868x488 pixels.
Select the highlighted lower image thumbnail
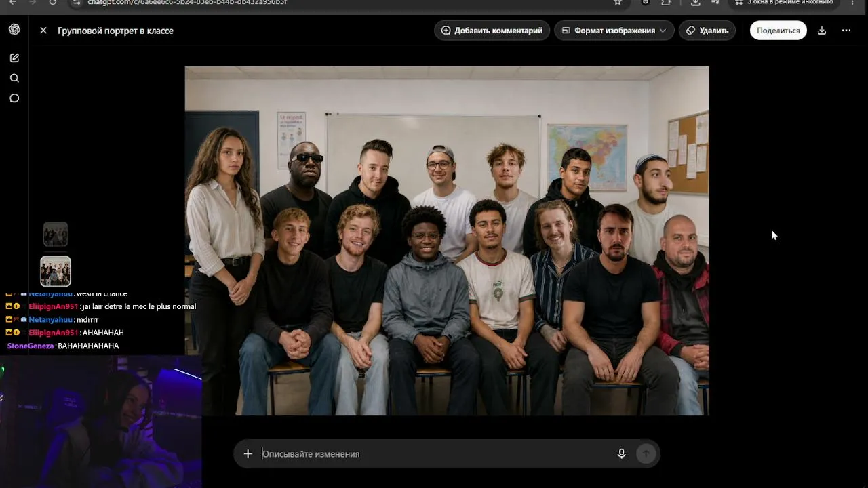point(56,271)
